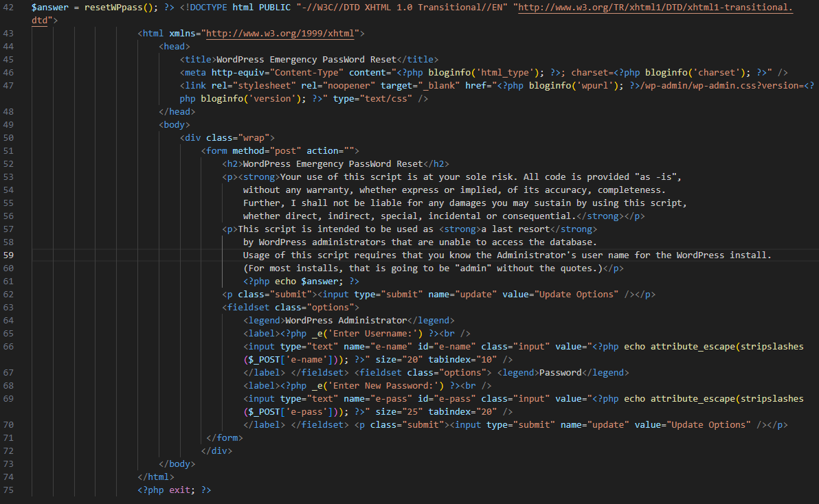
Task: Click the "Update Options" value on line 62
Action: coord(576,295)
